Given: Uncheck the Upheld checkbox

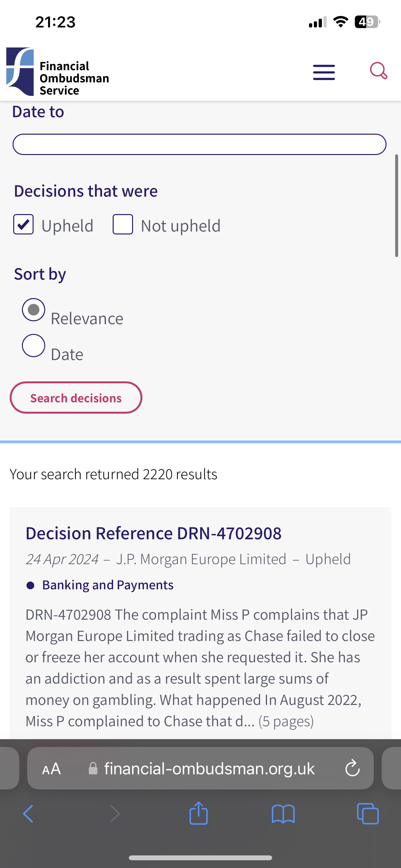Looking at the screenshot, I should [24, 224].
